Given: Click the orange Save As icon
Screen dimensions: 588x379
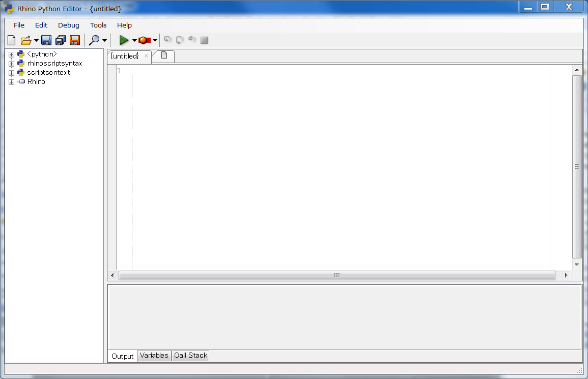Looking at the screenshot, I should [74, 40].
